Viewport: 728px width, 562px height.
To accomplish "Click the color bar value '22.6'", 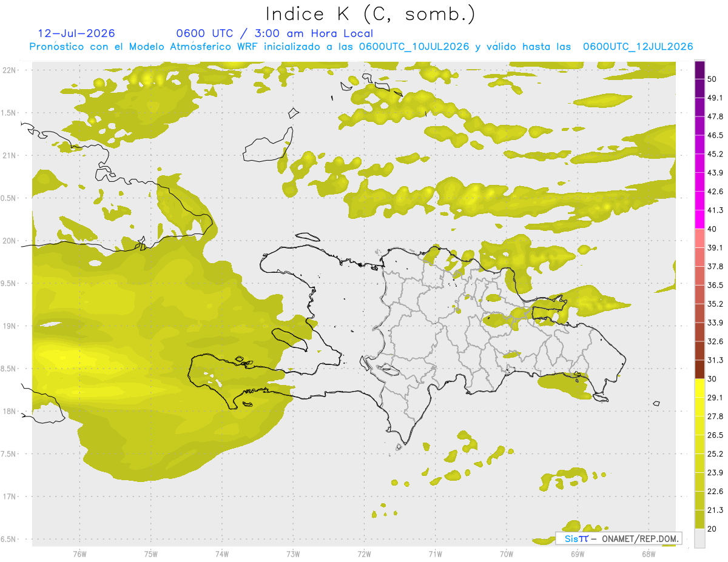I will point(715,492).
